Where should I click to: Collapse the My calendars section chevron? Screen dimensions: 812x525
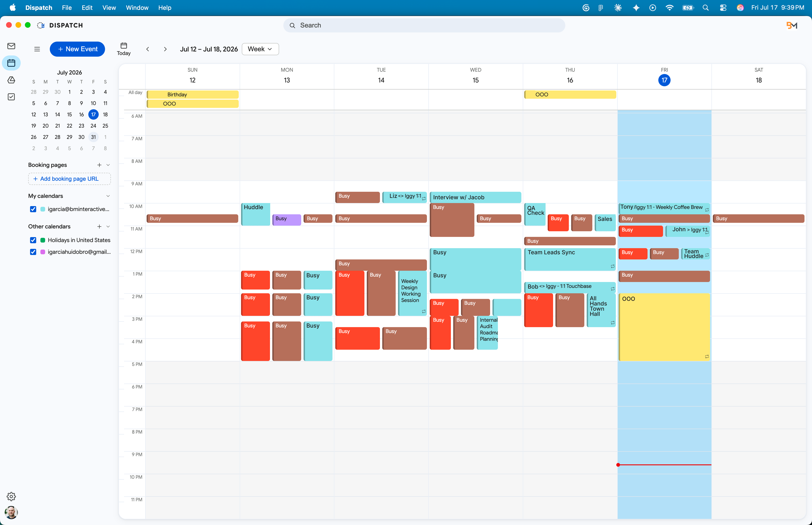108,196
